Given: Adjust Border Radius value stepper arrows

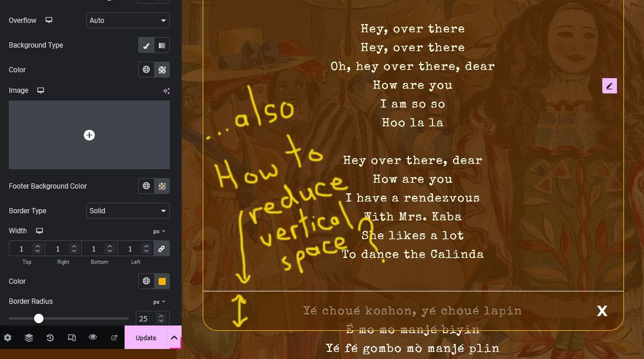Looking at the screenshot, I should pos(161,318).
